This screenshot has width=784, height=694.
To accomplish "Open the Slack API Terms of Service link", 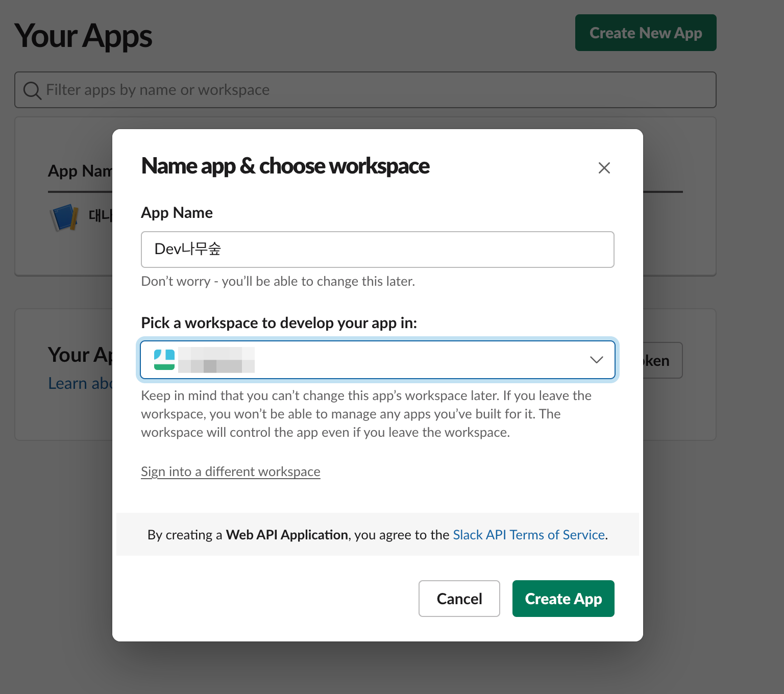I will [529, 535].
